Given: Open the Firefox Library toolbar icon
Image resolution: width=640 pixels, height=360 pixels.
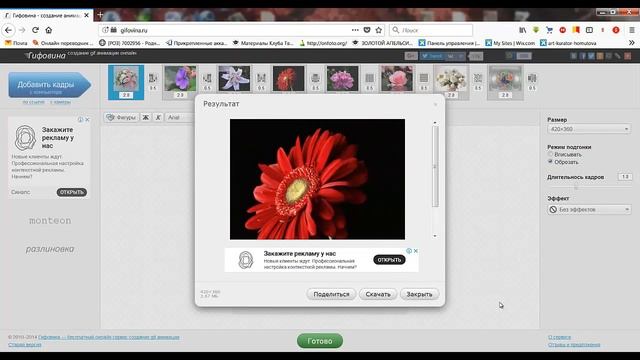Looking at the screenshot, I should [x=523, y=30].
